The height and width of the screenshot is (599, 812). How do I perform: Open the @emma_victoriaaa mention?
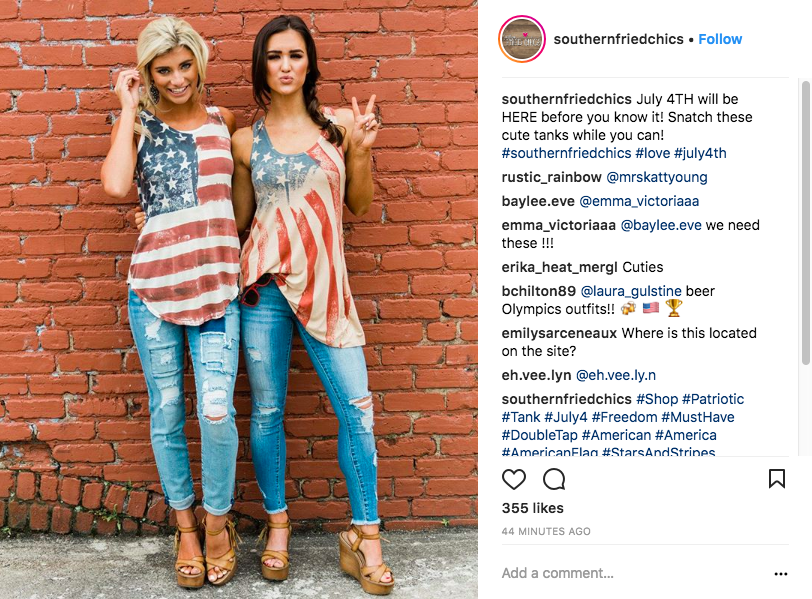[639, 201]
